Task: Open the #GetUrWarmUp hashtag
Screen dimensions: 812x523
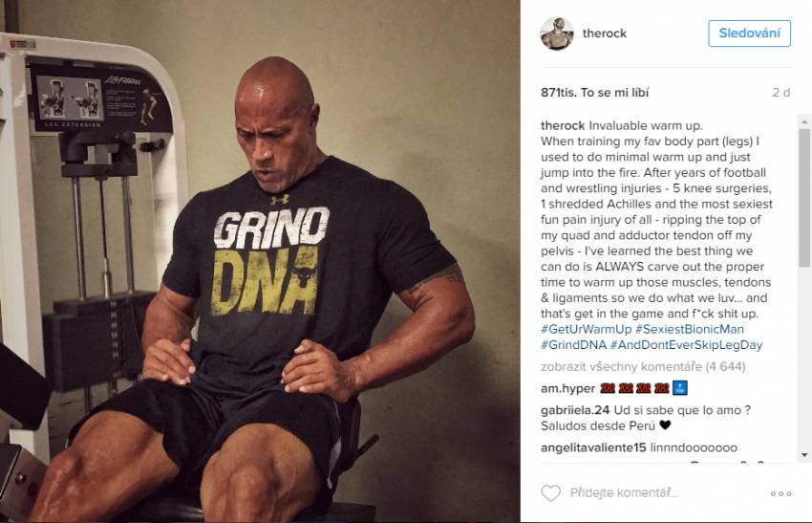Action: (587, 329)
